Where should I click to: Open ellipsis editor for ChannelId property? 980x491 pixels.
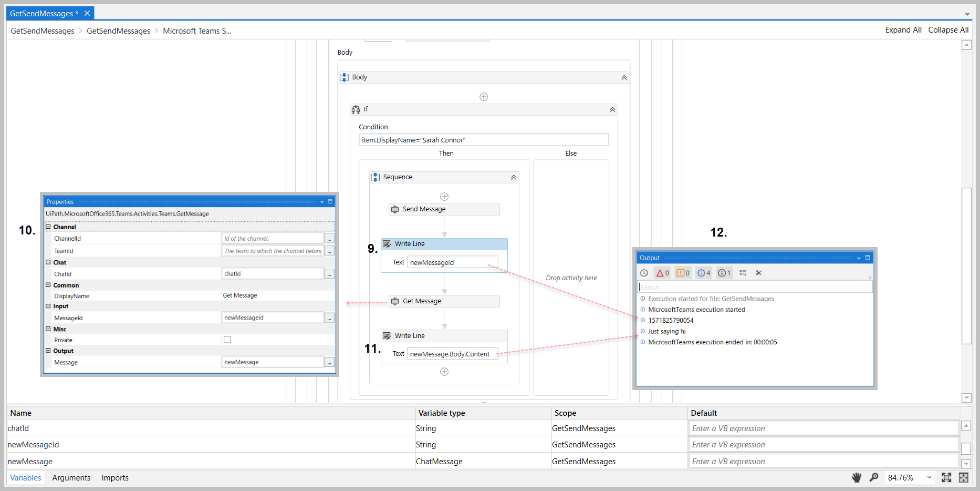click(x=330, y=239)
